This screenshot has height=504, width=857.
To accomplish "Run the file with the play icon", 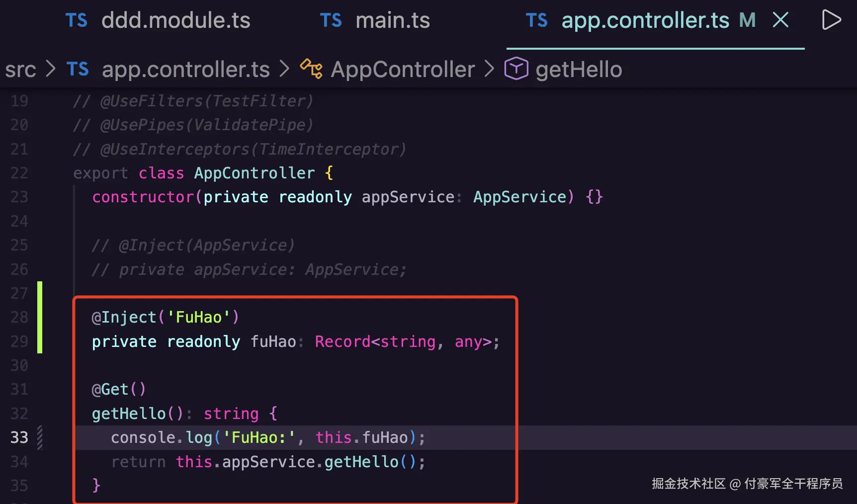I will tap(831, 20).
